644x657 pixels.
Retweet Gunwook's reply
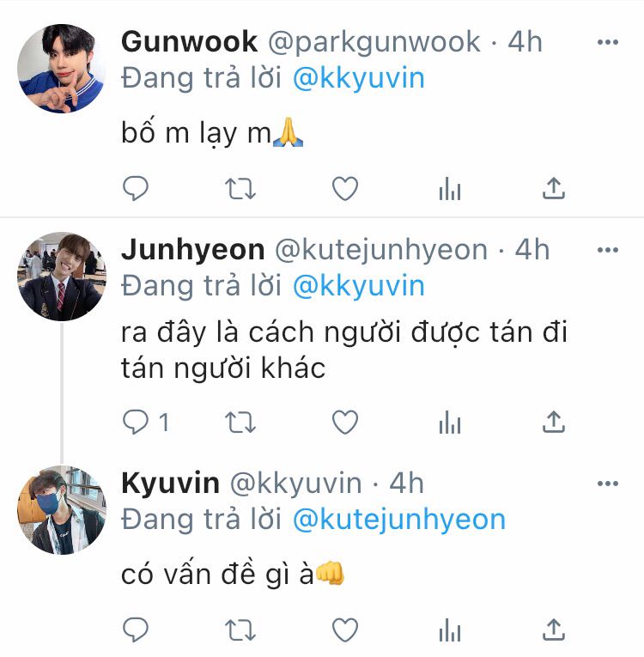(240, 189)
